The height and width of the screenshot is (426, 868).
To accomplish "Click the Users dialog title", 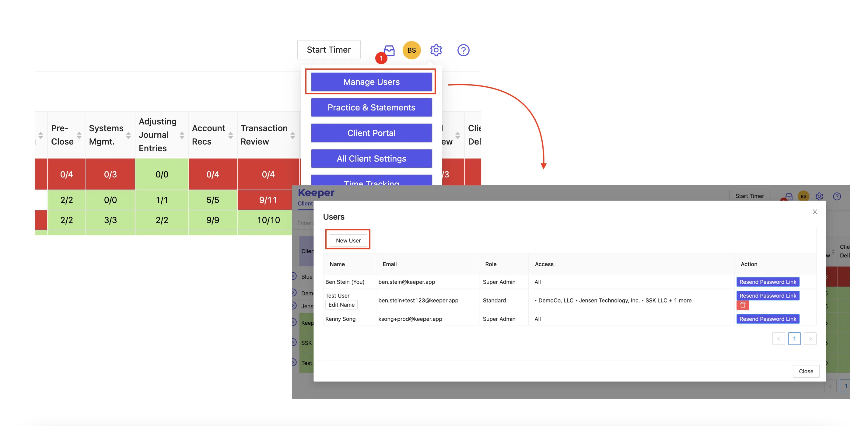I will coord(333,217).
